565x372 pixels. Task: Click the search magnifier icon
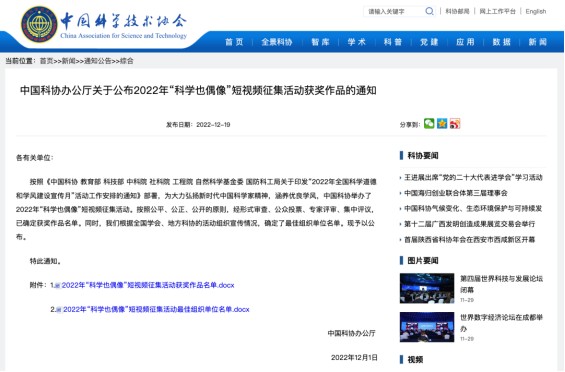[429, 11]
